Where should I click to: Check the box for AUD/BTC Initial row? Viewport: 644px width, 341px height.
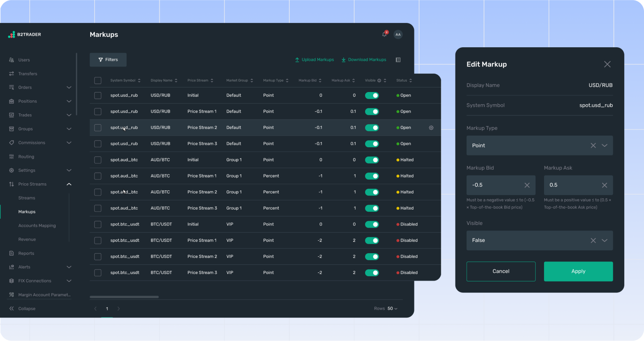pyautogui.click(x=98, y=160)
